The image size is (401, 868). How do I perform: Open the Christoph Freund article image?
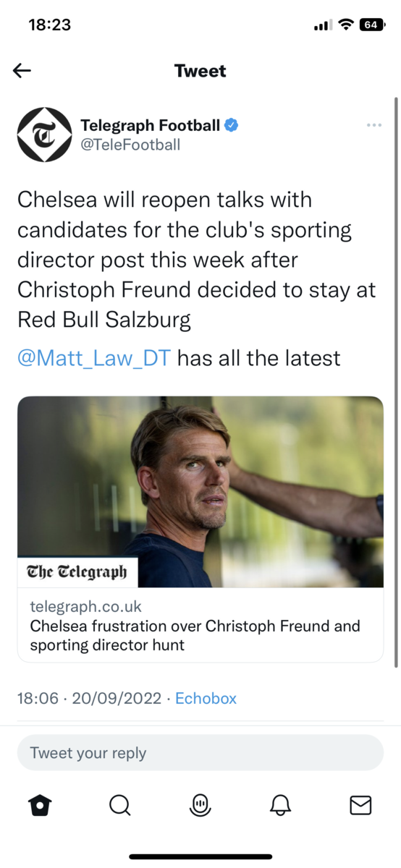point(200,492)
